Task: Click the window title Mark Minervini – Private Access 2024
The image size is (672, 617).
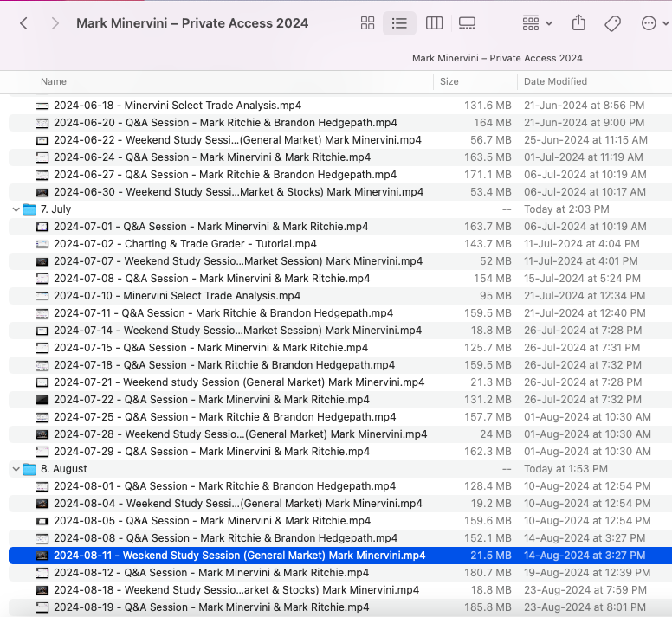Action: click(x=192, y=23)
